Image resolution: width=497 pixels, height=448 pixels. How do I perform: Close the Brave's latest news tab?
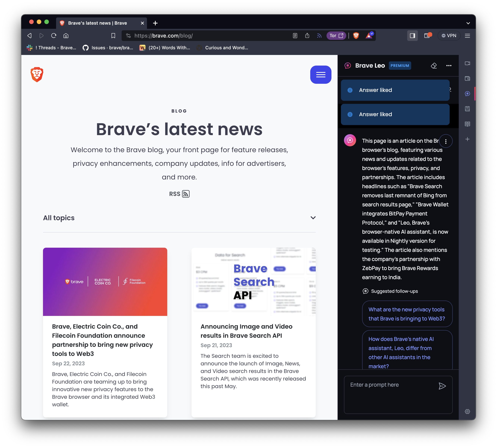pos(142,23)
